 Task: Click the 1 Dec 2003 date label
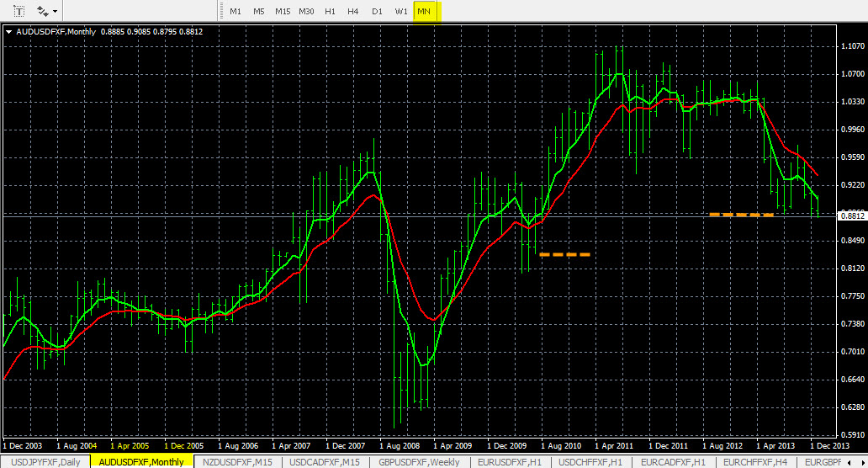(22, 446)
